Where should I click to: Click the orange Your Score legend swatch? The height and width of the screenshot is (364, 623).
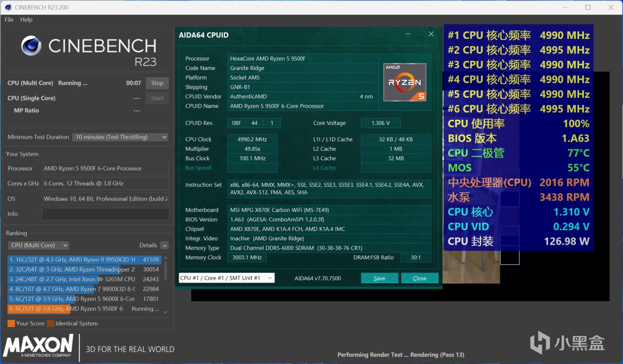pyautogui.click(x=11, y=323)
